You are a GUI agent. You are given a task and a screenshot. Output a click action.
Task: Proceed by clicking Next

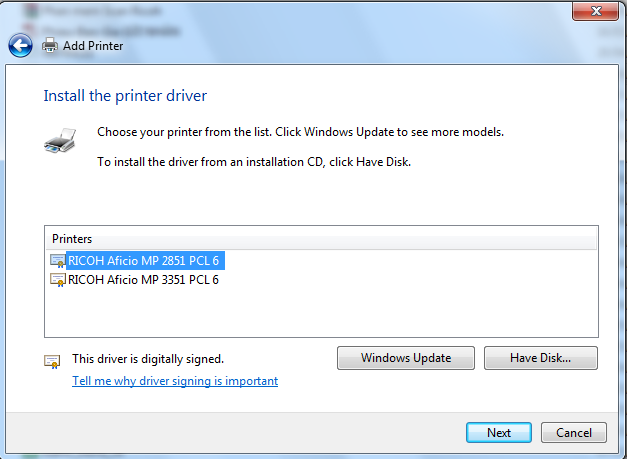click(x=499, y=433)
